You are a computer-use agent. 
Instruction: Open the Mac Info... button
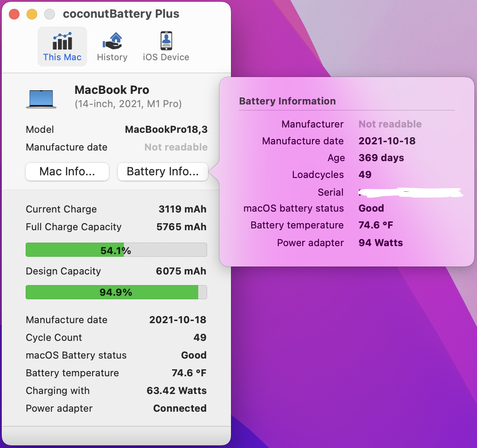(67, 172)
